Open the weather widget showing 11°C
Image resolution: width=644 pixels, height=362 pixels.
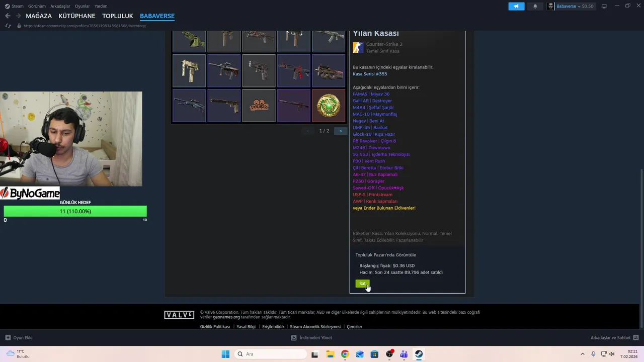point(18,354)
